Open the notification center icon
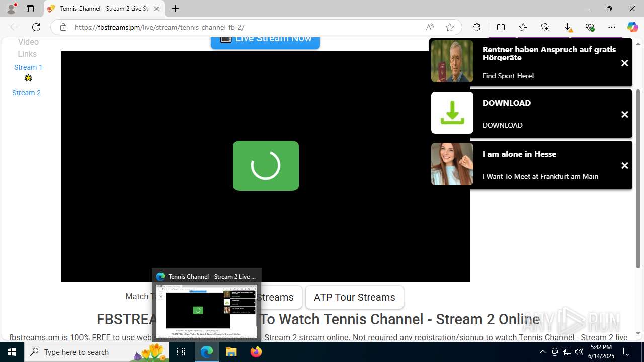 click(627, 352)
